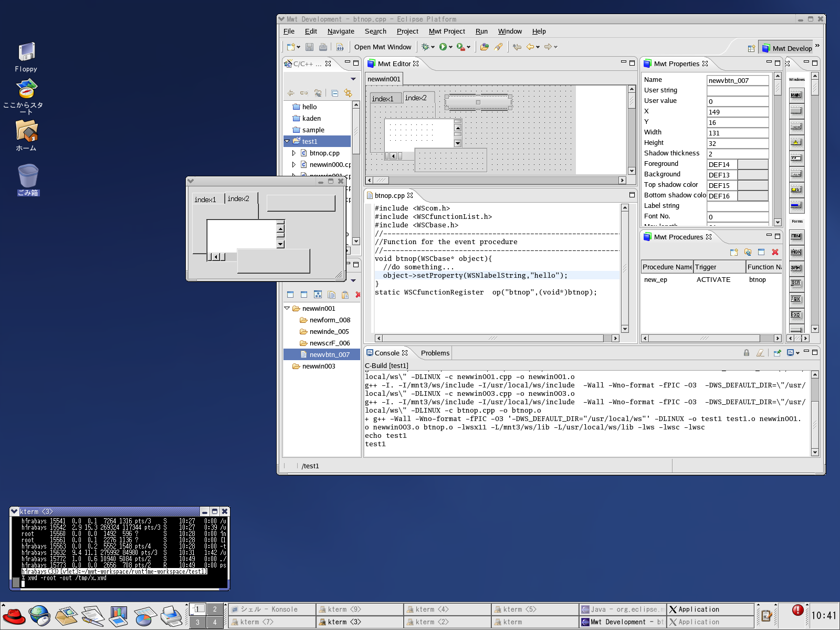The width and height of the screenshot is (840, 630).
Task: Select the SFM form palette tool
Action: (796, 268)
